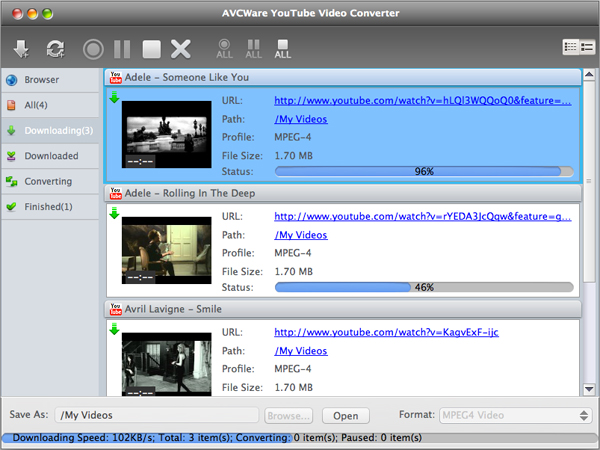Click Someone Like You MPEG-4 profile text
Screen dimensions: 600x450
pos(293,137)
